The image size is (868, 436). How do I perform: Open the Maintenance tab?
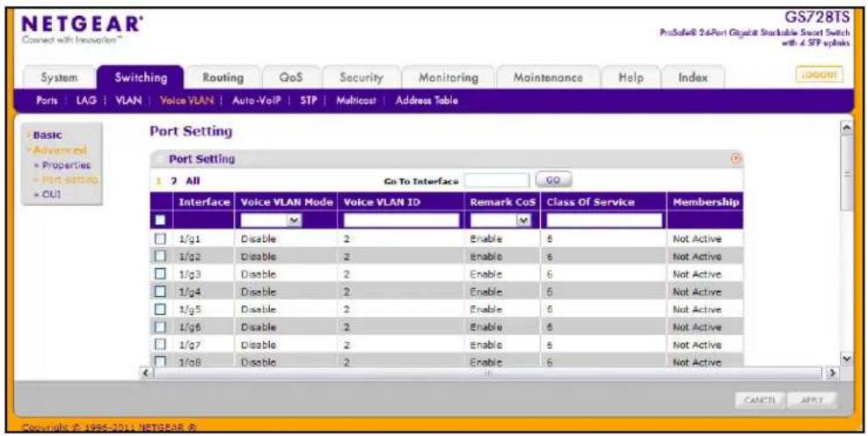(548, 78)
